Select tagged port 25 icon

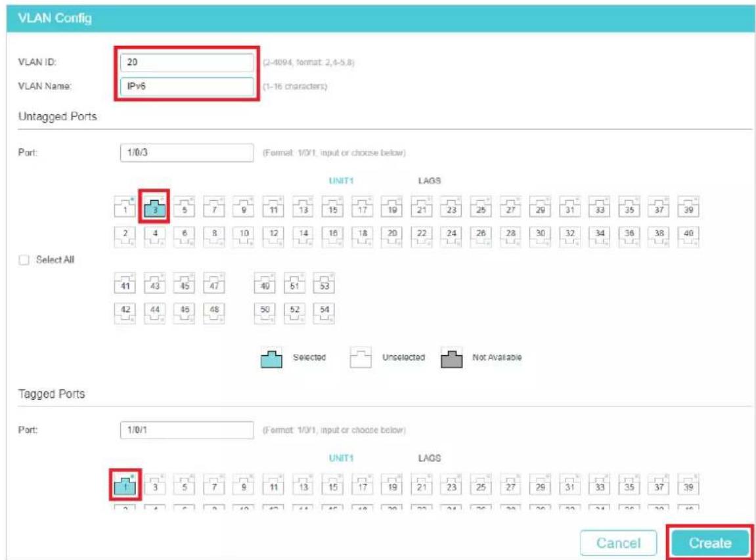click(481, 485)
